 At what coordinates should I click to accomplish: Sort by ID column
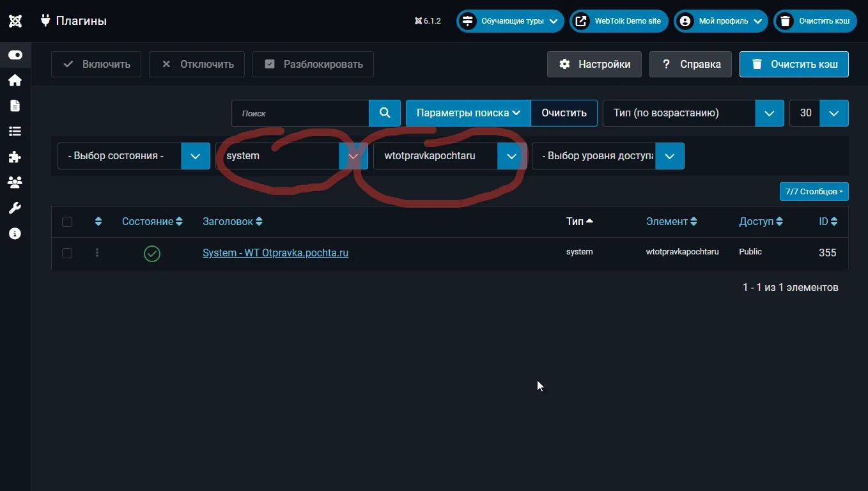[x=828, y=222]
